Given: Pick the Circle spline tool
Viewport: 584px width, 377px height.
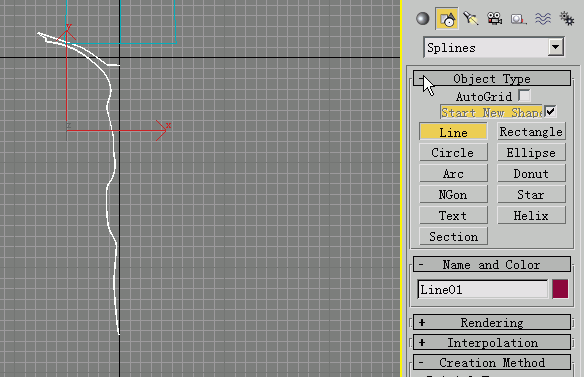Looking at the screenshot, I should click(453, 153).
